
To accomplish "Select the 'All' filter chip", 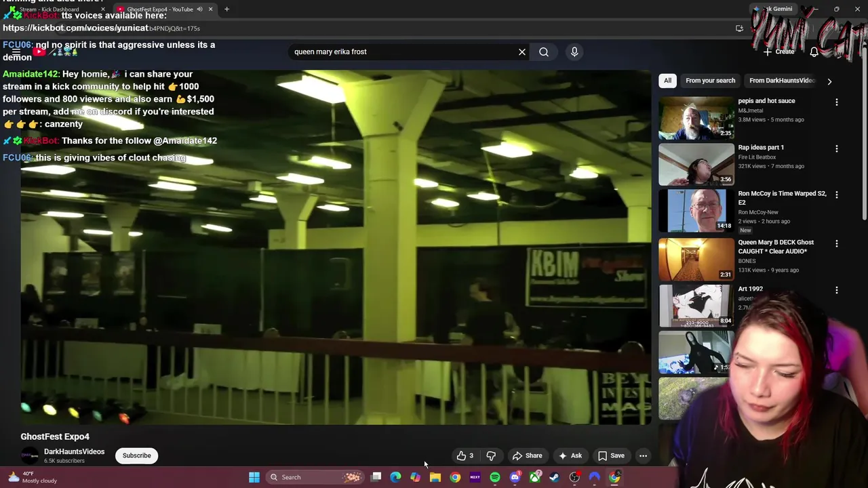I will (667, 81).
